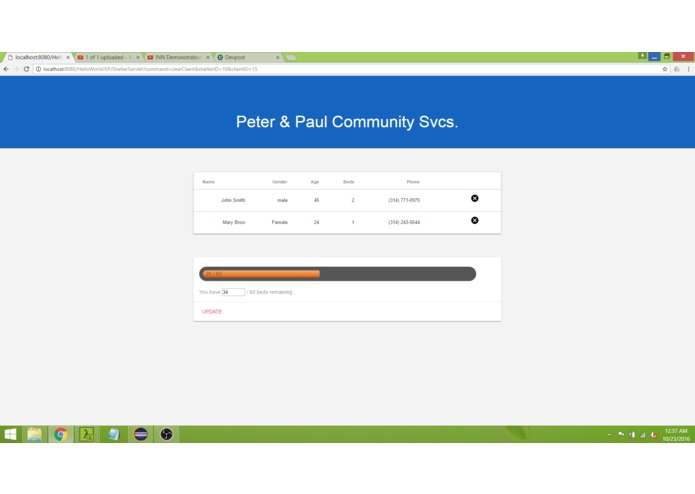Click the localhost URL in the address bar

(x=150, y=69)
